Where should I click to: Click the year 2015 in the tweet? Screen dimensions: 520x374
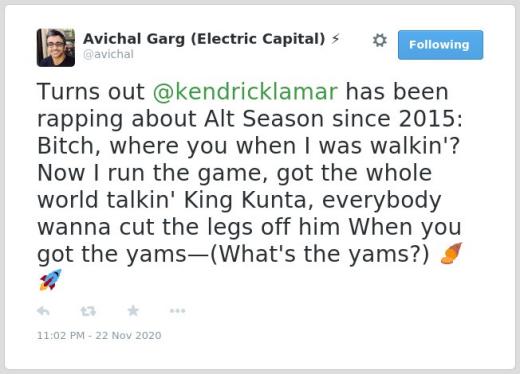(427, 119)
